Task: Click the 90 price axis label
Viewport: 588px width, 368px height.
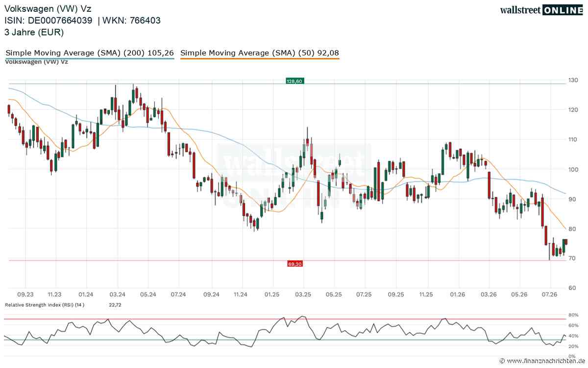Action: click(572, 199)
